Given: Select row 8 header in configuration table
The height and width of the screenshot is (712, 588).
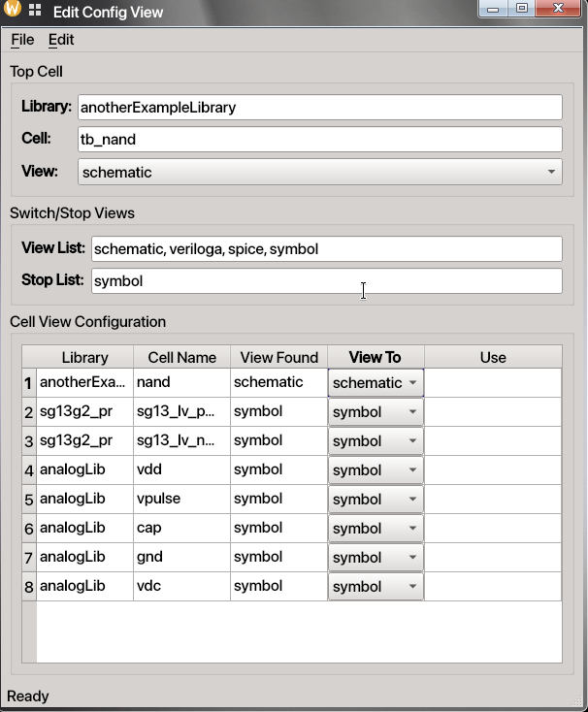Looking at the screenshot, I should click(29, 587).
